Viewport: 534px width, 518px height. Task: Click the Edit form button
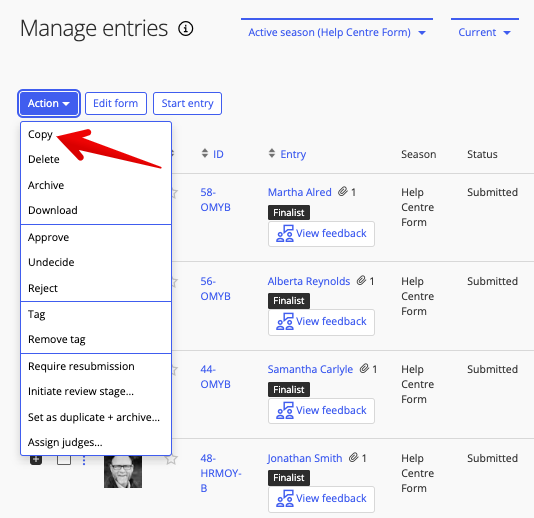[x=116, y=103]
